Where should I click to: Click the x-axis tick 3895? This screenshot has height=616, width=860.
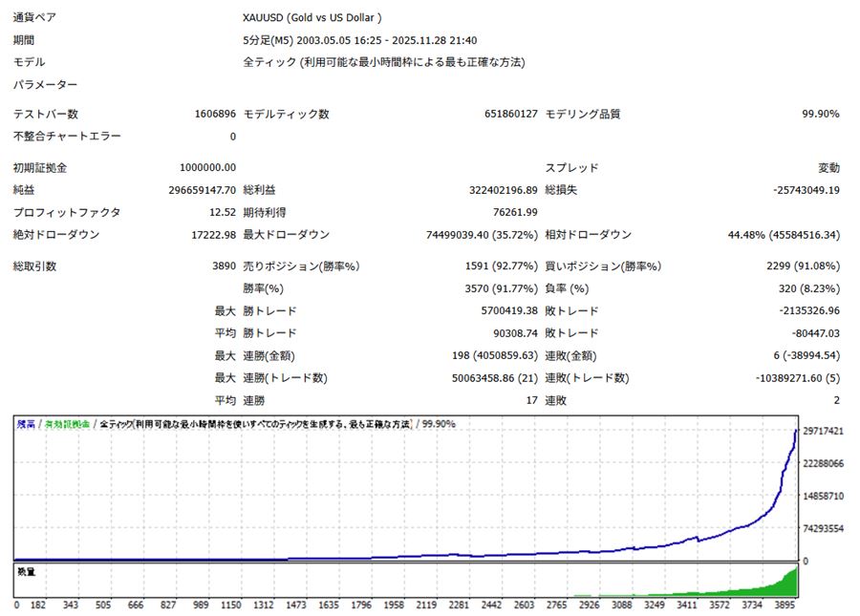pos(785,605)
